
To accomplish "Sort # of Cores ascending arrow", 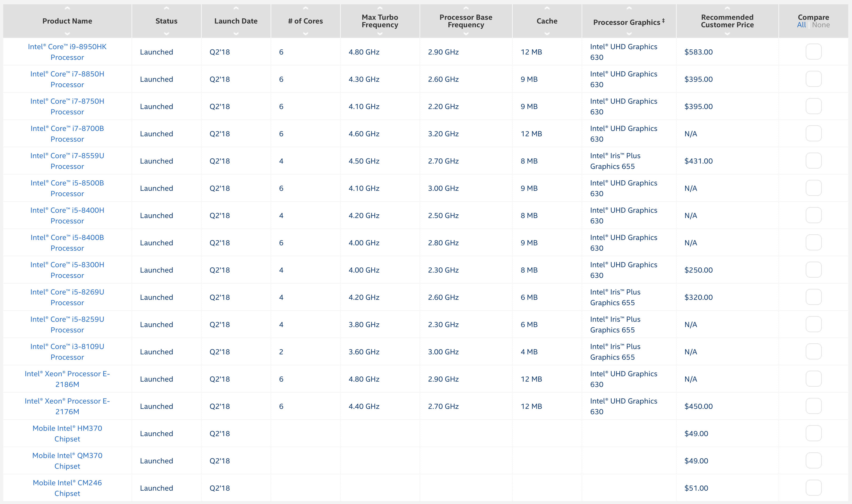I will pos(305,8).
